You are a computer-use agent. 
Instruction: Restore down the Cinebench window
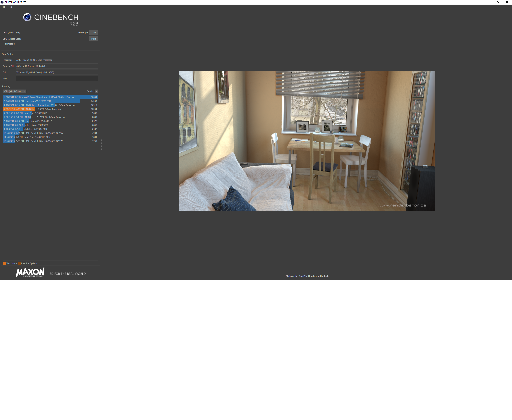tap(498, 2)
